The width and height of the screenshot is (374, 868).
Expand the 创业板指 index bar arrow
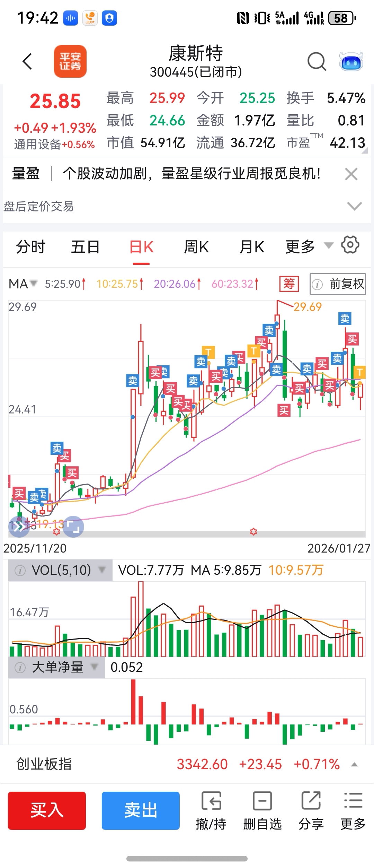pos(355,765)
